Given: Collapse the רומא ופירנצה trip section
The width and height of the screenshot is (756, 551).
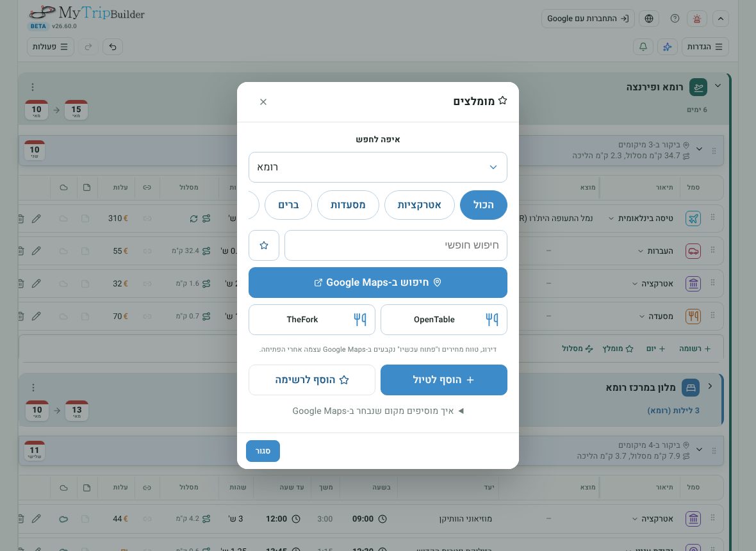Looking at the screenshot, I should click(718, 86).
